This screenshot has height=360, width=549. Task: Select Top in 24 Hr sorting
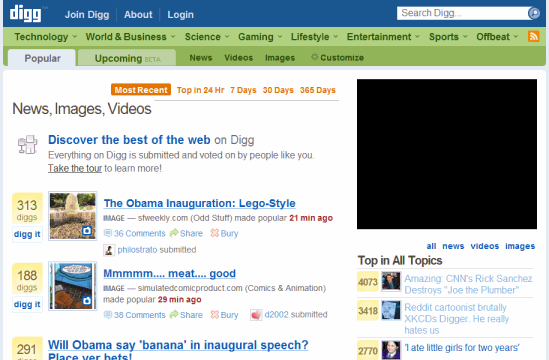[x=200, y=90]
